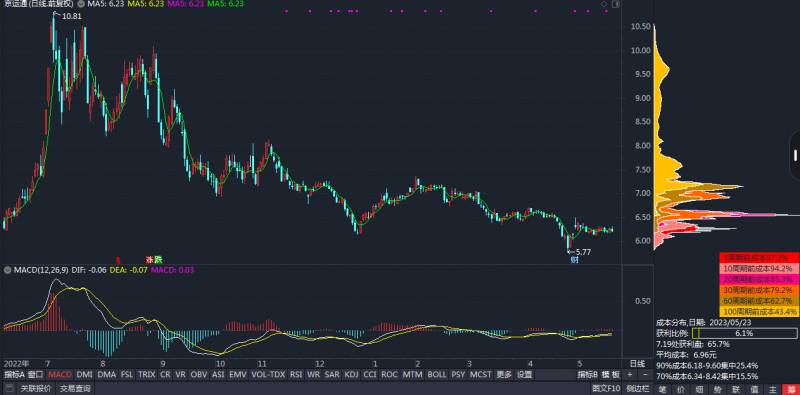Click the orange 30周期前成本 legend swatch
This screenshot has width=800, height=395.
click(759, 290)
